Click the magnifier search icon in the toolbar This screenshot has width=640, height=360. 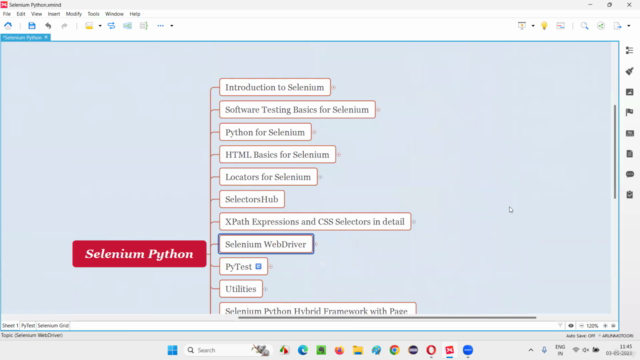click(x=584, y=26)
